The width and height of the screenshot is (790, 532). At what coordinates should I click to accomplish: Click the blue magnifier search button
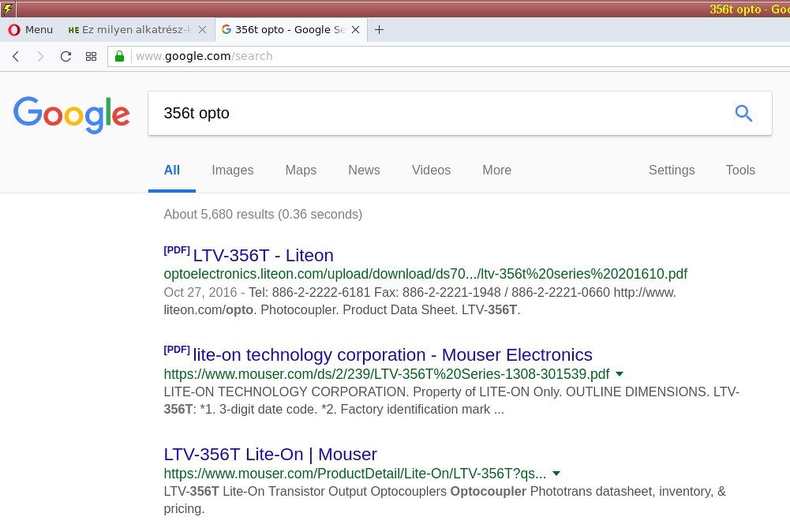pyautogui.click(x=743, y=114)
